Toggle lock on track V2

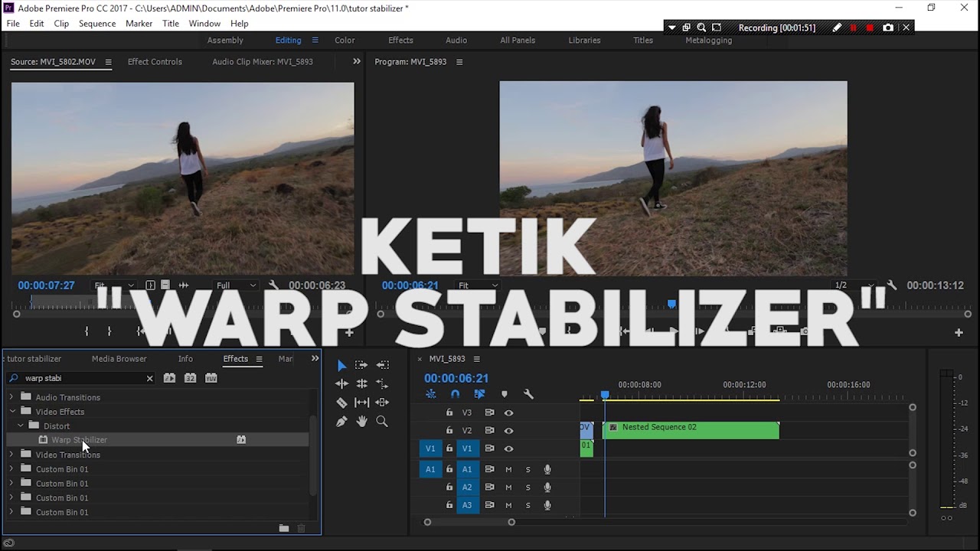(449, 431)
